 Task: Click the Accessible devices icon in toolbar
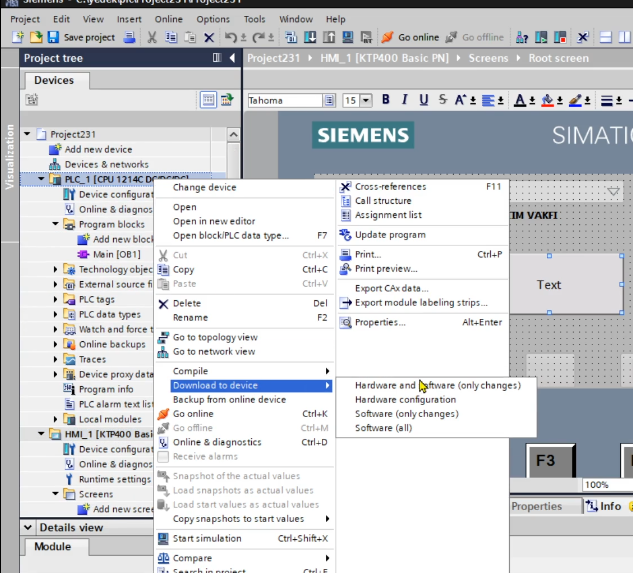point(522,38)
